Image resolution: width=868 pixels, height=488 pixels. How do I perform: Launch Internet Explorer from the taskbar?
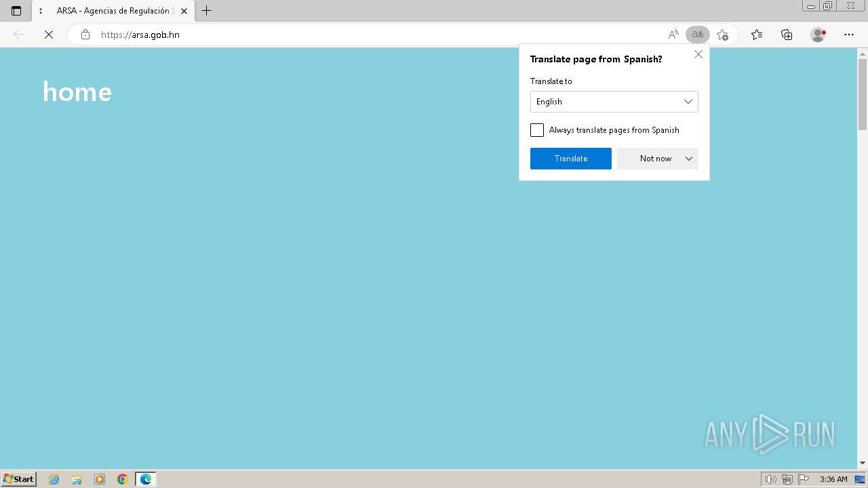point(54,479)
